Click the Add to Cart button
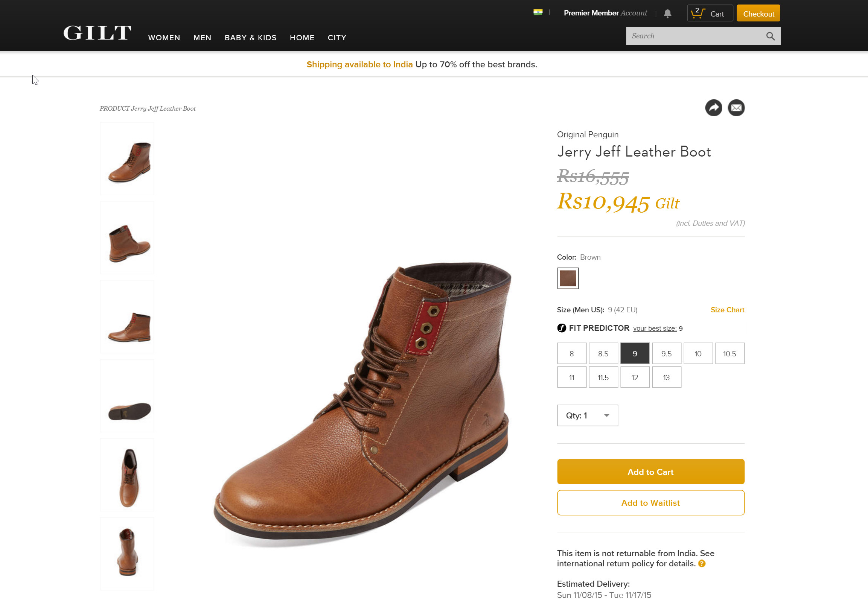This screenshot has width=868, height=610. point(650,471)
